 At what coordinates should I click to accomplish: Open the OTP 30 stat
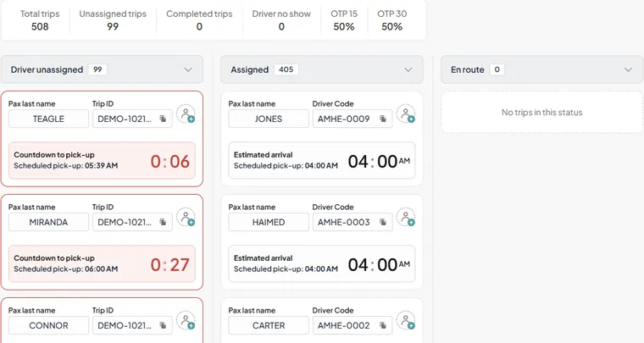392,20
